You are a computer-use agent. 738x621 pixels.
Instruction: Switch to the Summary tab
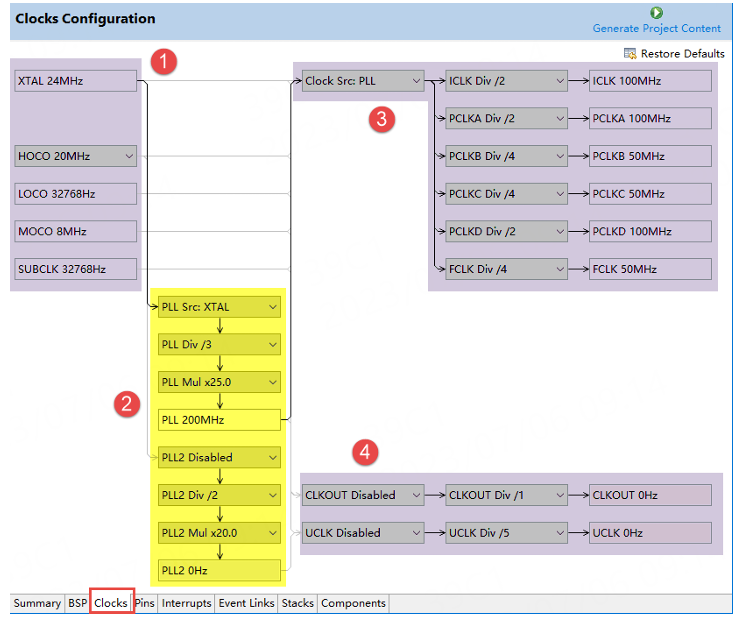click(37, 603)
